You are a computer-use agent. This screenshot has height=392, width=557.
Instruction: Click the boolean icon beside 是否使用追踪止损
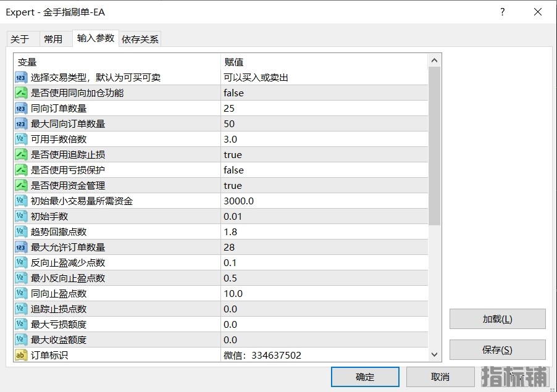(21, 154)
